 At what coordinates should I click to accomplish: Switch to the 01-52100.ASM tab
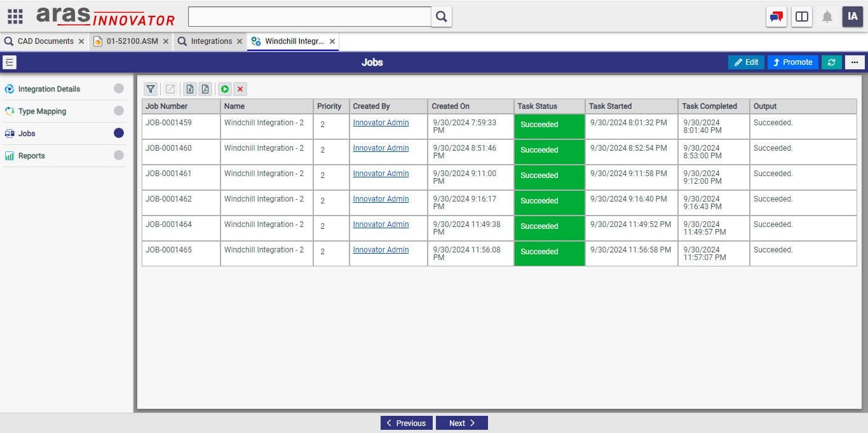click(132, 41)
